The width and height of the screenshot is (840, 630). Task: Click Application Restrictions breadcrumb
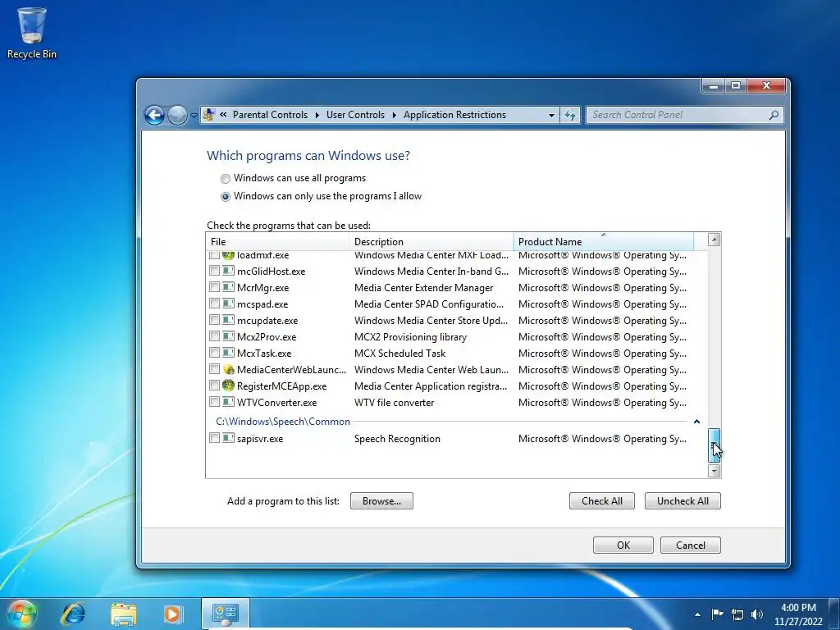tap(454, 115)
